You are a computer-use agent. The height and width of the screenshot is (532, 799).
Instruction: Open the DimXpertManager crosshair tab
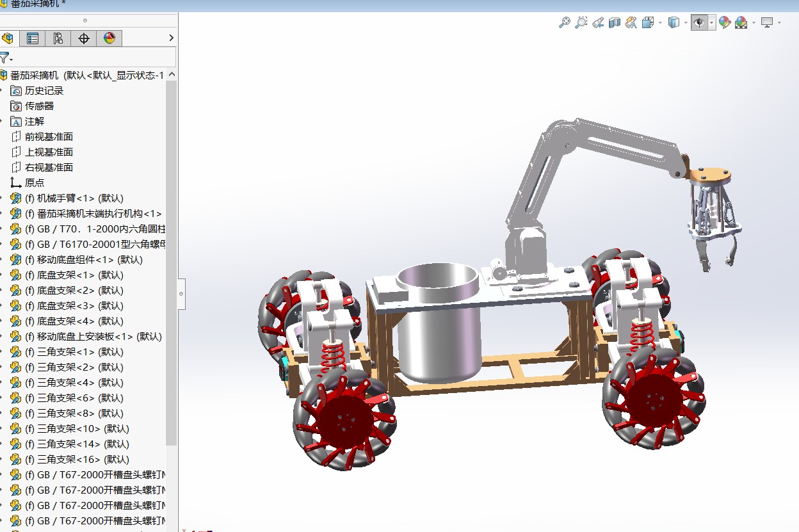coord(83,38)
